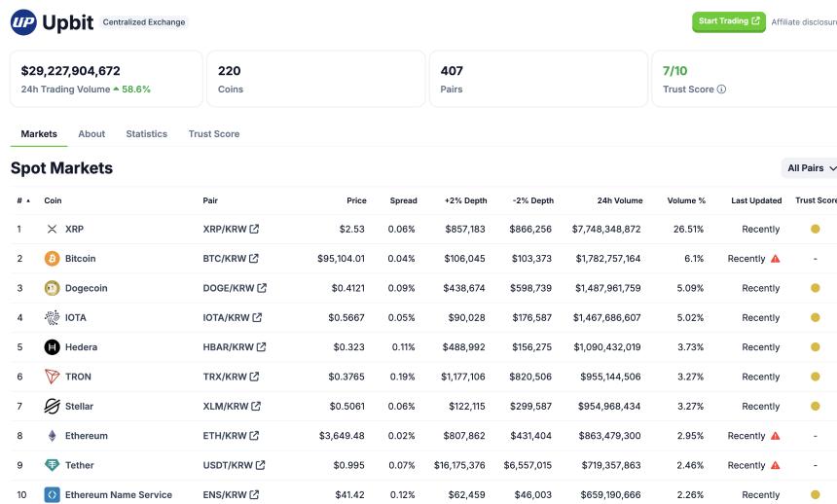Click the Tether coin icon
The width and height of the screenshot is (837, 504).
click(52, 465)
